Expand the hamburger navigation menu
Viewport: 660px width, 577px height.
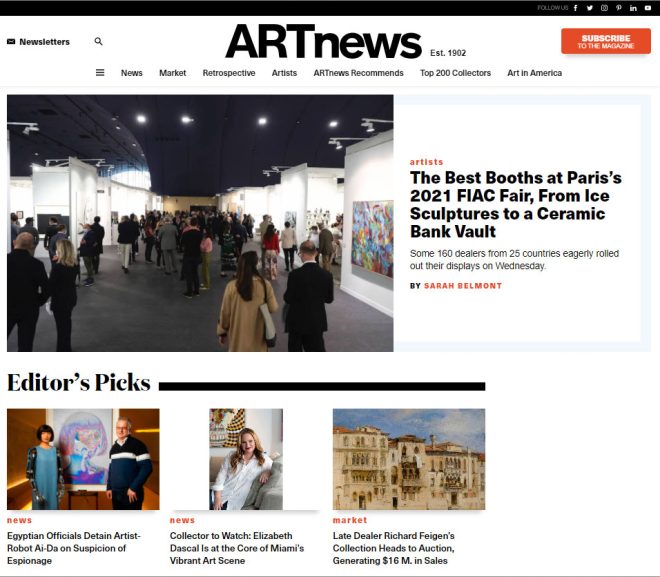100,73
